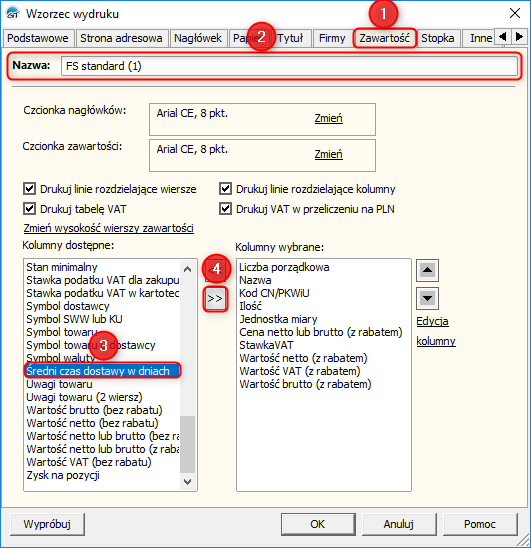The image size is (531, 548).
Task: Click Zmień link for content font
Action: click(x=329, y=154)
